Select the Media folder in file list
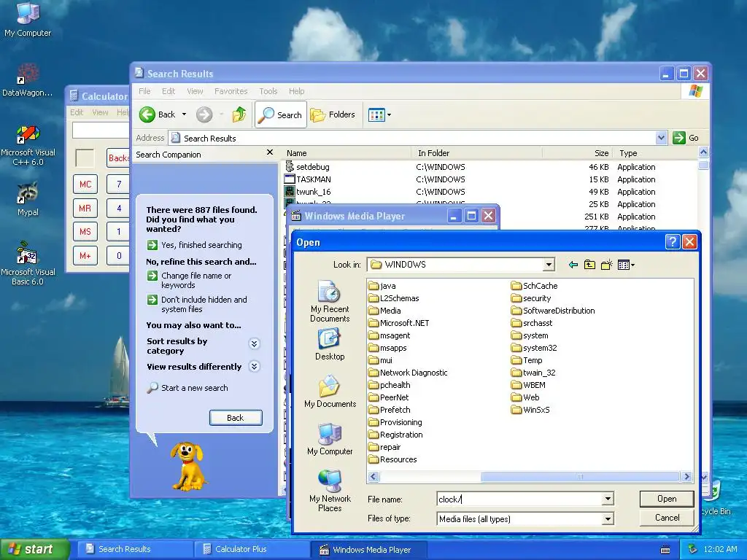Viewport: 747px width, 560px height. point(384,311)
